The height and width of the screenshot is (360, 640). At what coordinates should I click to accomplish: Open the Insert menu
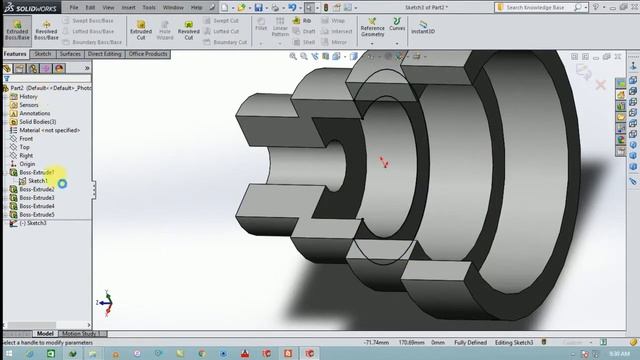(x=128, y=7)
